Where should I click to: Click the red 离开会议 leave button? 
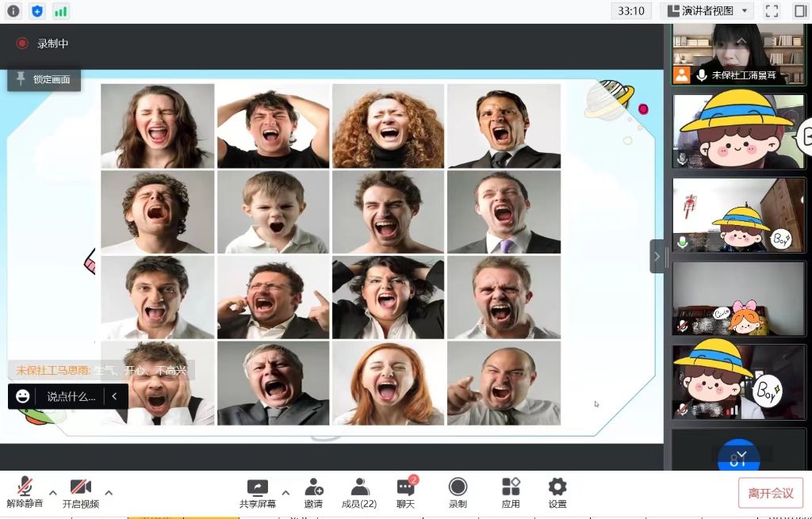click(770, 493)
